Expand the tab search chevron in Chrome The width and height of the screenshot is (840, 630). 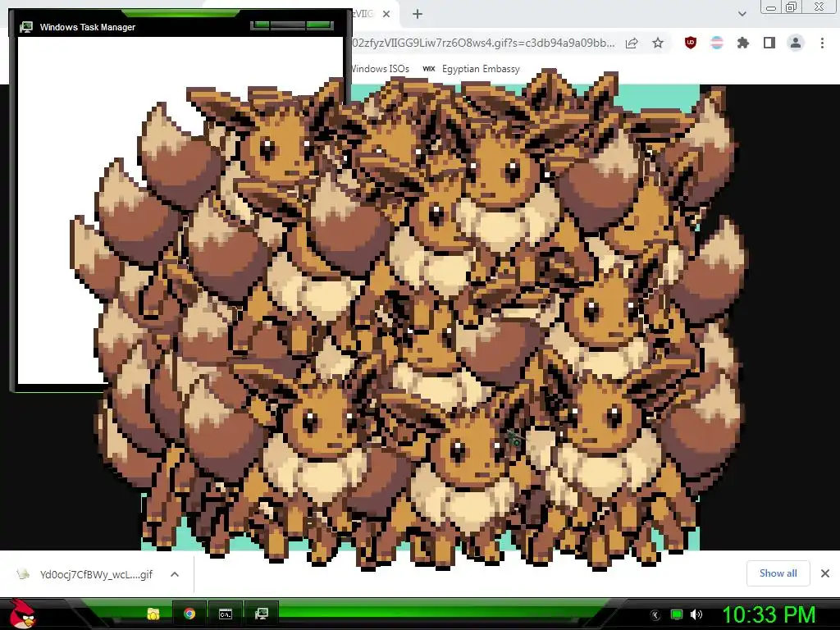point(742,14)
